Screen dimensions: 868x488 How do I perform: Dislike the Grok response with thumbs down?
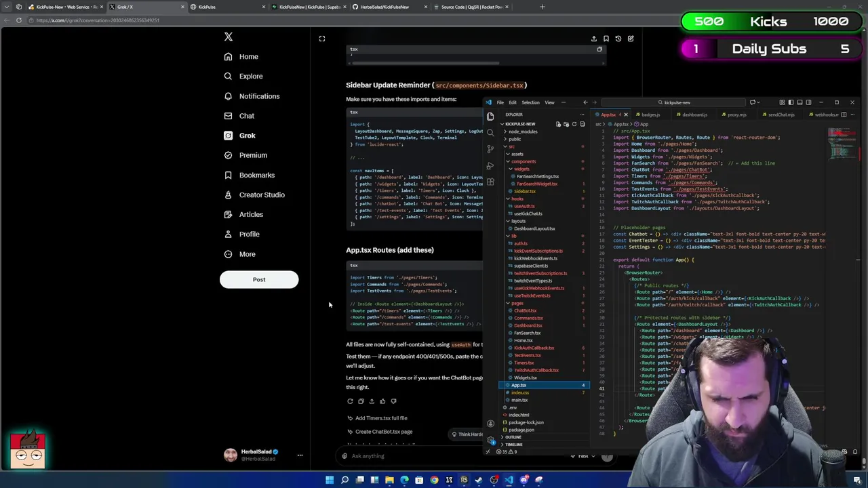tap(393, 401)
